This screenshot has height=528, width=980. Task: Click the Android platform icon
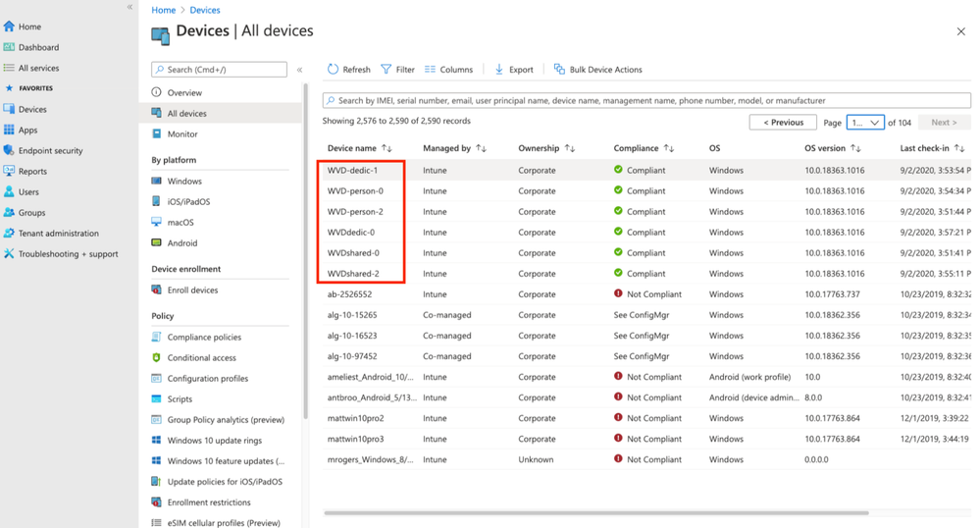point(156,242)
